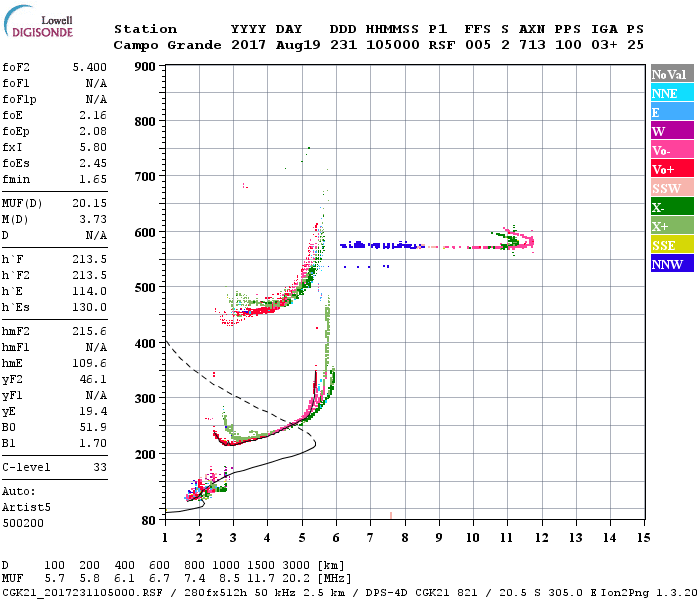Click the CGK21_2017231105000.RSF file name

pyautogui.click(x=82, y=592)
